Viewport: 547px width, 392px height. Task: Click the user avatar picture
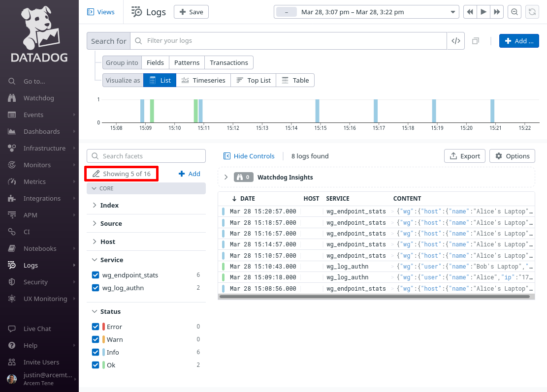click(x=12, y=379)
